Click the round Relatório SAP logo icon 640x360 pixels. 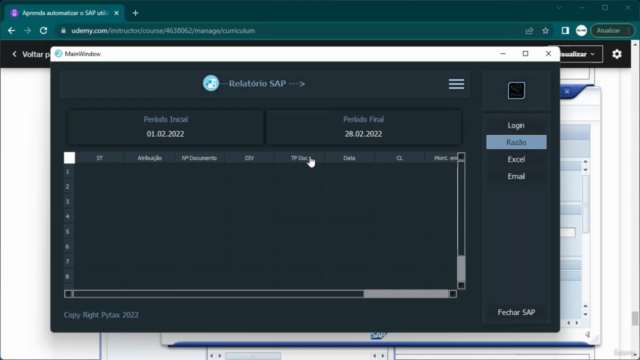(211, 83)
